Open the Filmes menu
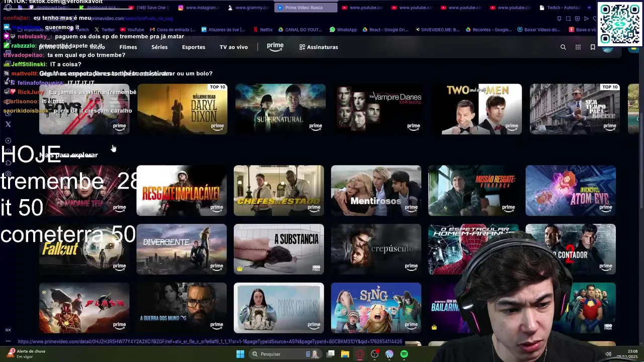Screen dimensions: 644x362 (128, 47)
